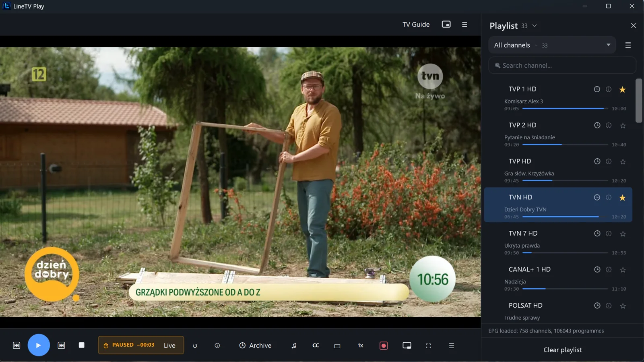Show info for TVP HD
The height and width of the screenshot is (362, 644).
coord(609,161)
